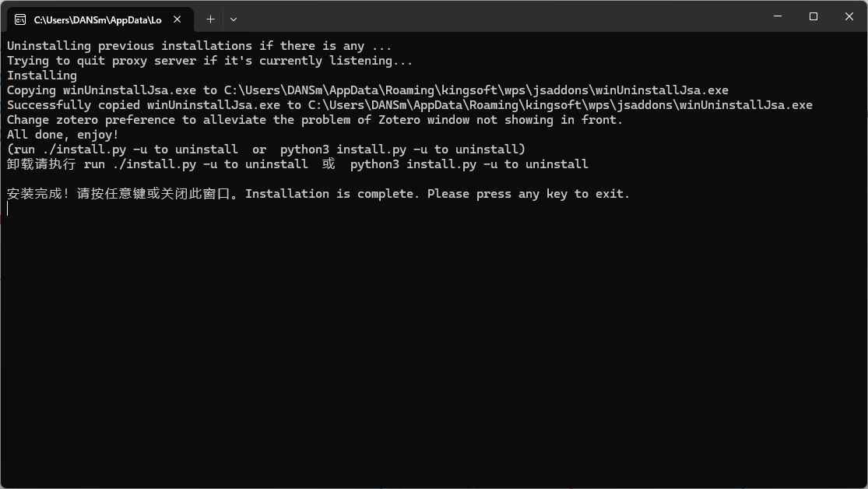This screenshot has width=868, height=489.
Task: Close the C:\Users\DANSm\AppData tab
Action: point(179,19)
